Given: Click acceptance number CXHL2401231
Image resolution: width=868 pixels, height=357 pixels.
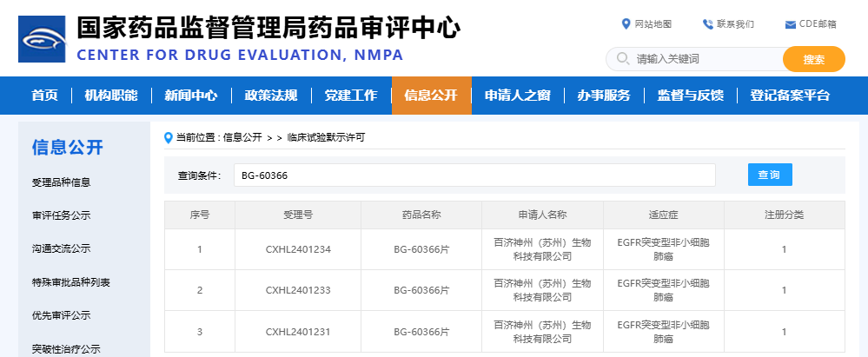Looking at the screenshot, I should pos(298,332).
